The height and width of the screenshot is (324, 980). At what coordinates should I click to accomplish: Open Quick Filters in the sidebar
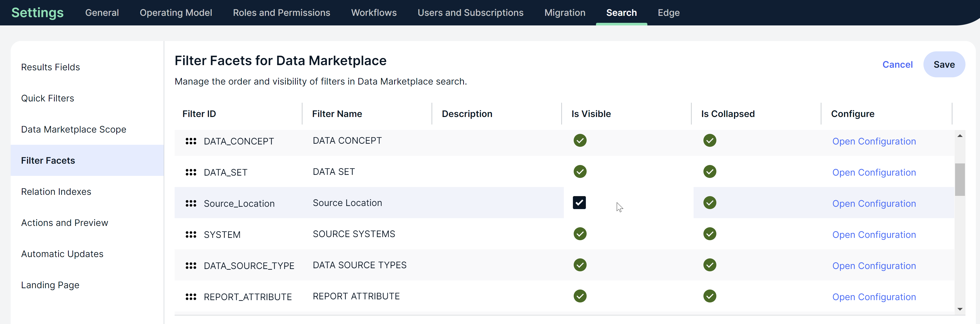point(47,99)
